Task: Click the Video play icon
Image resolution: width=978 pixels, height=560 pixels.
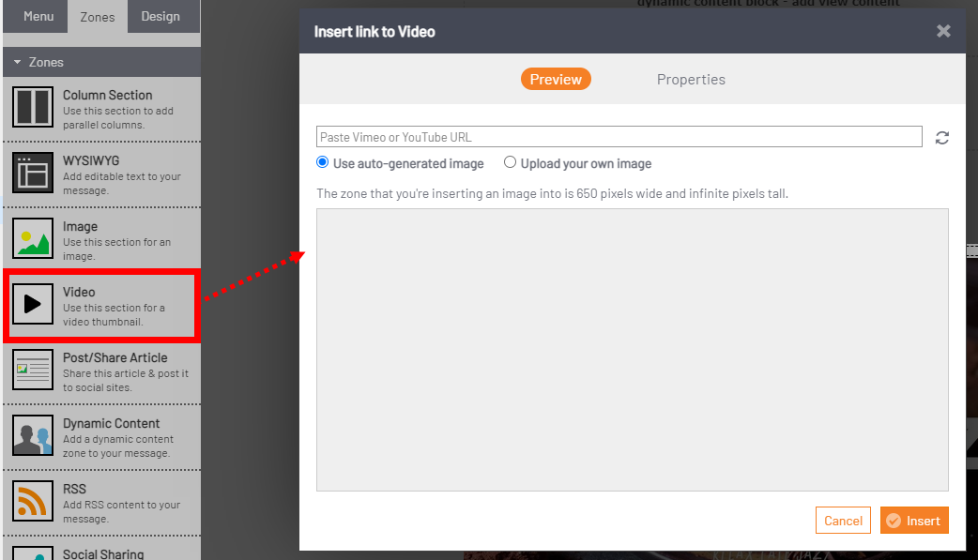Action: (x=33, y=304)
